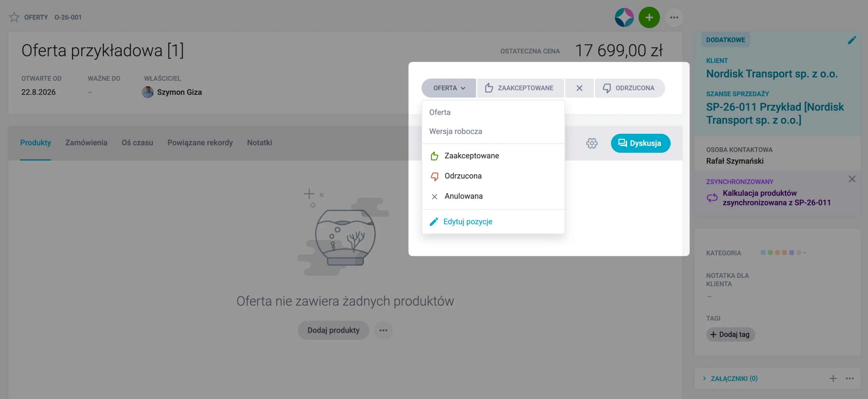
Task: Click the ODRZUCONA status button
Action: [630, 88]
